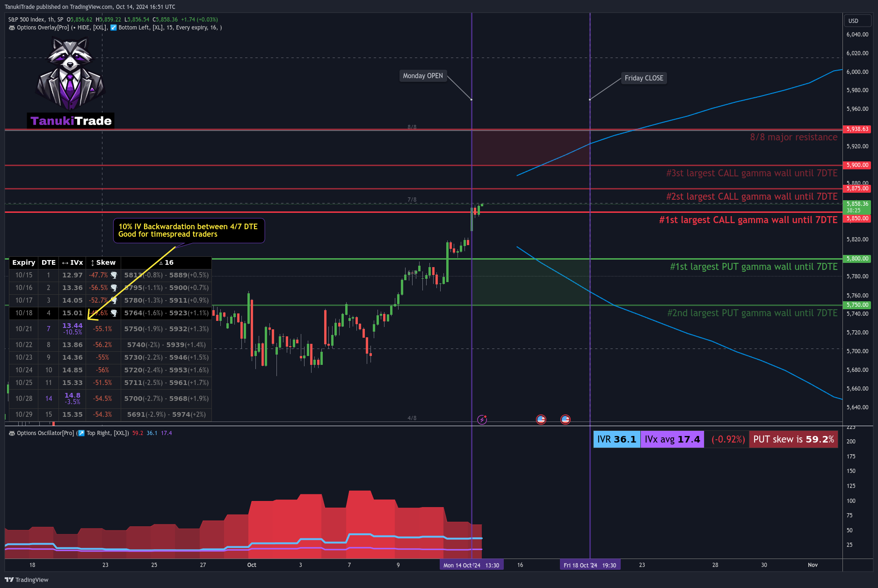Image resolution: width=878 pixels, height=588 pixels.
Task: Click the second US flag economic event icon
Action: (x=565, y=420)
